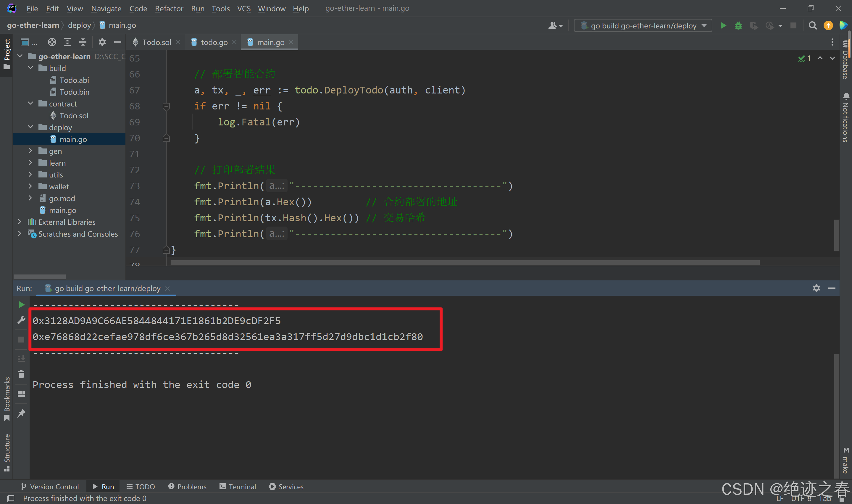Open Search Everywhere magnifier icon
The image size is (852, 504).
point(813,25)
